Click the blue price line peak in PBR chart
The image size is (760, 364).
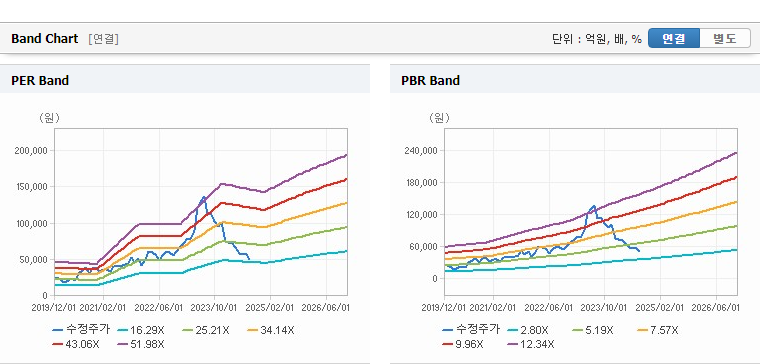593,206
